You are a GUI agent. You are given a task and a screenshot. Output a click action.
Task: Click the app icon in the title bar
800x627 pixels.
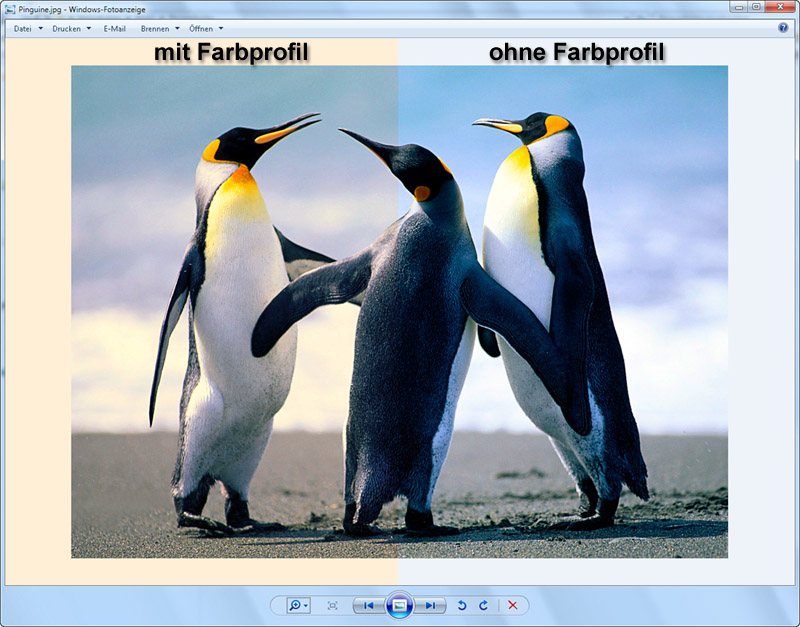point(10,8)
